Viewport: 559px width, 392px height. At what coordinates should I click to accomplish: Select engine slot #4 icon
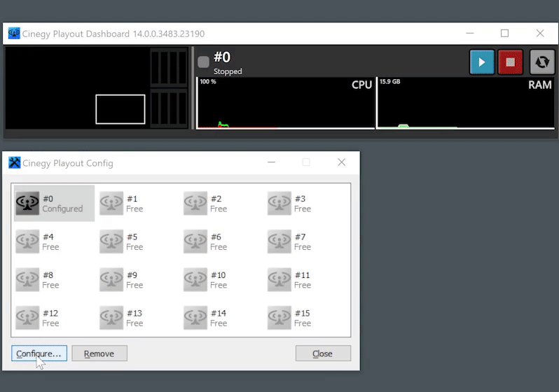coord(27,241)
